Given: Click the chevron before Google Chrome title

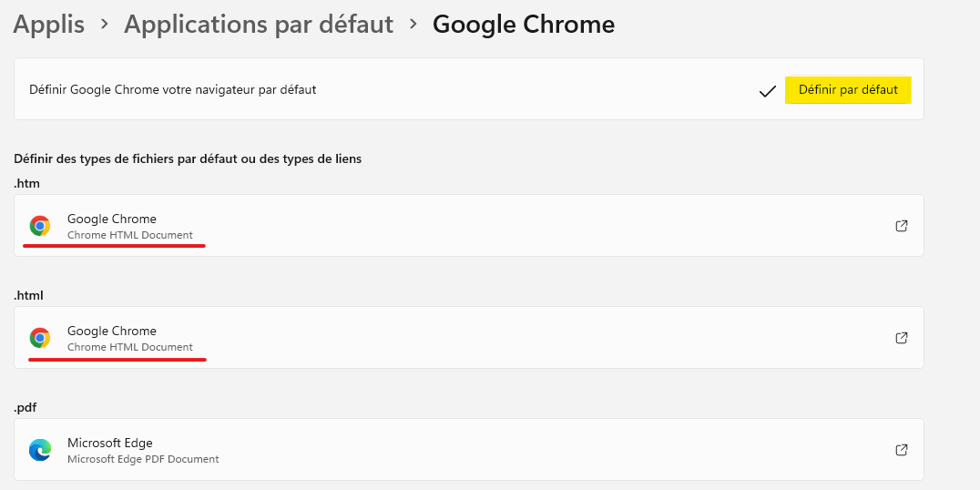Looking at the screenshot, I should point(413,26).
